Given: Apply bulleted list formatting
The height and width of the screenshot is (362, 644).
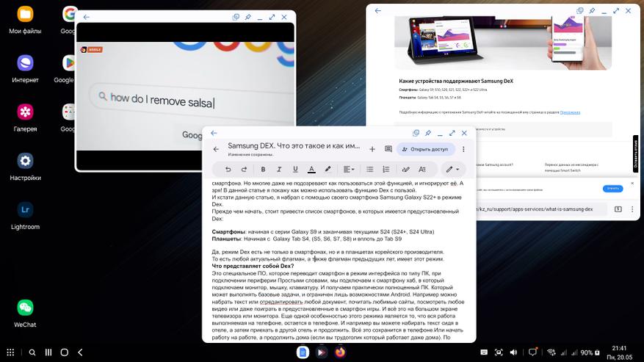Looking at the screenshot, I should point(369,170).
